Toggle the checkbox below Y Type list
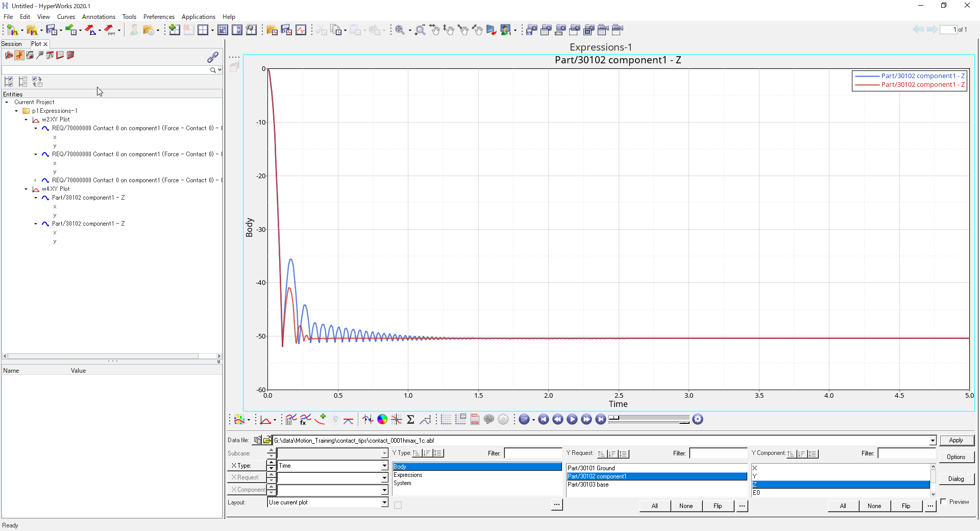Viewport: 980px width, 531px height. pyautogui.click(x=398, y=505)
